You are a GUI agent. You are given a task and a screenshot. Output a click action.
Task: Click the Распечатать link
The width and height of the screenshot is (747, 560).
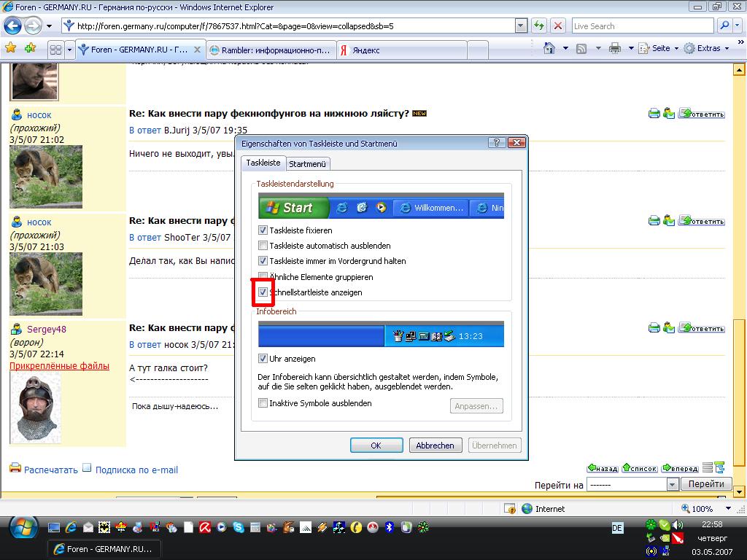(50, 470)
